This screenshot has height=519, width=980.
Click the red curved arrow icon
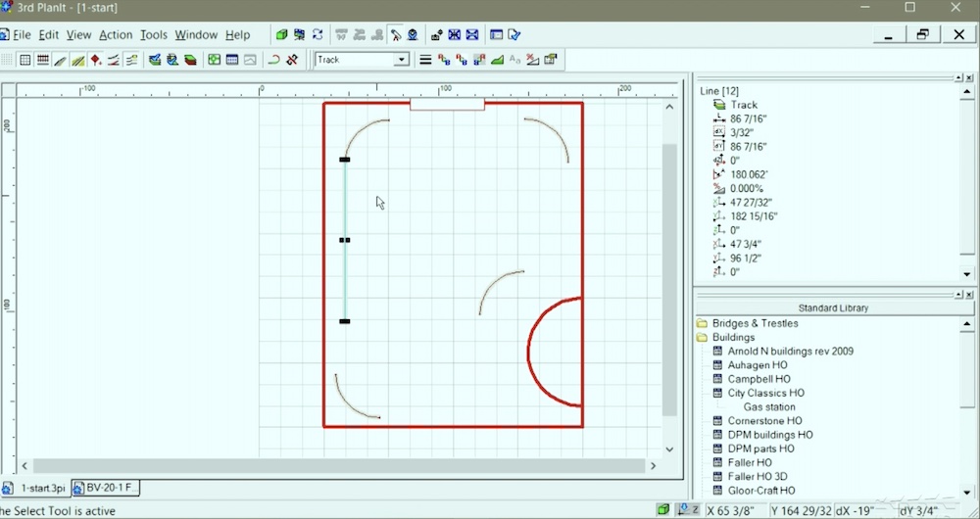(273, 60)
